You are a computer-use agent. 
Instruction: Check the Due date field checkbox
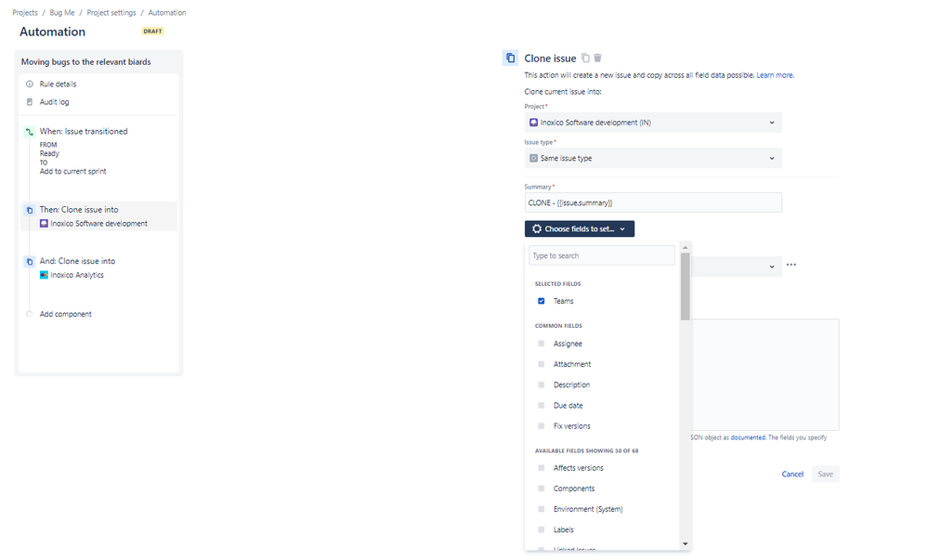541,406
